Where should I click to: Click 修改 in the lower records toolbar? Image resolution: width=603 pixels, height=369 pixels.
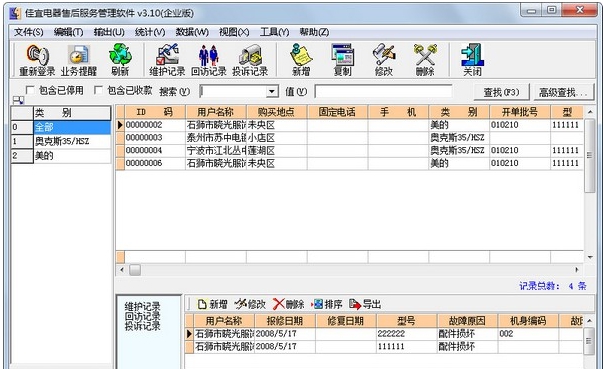[250, 304]
